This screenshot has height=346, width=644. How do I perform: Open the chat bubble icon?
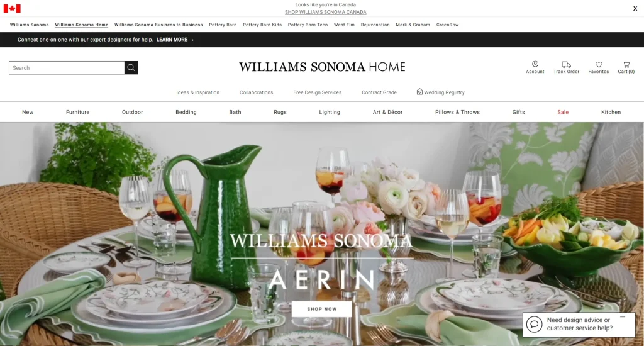click(534, 324)
